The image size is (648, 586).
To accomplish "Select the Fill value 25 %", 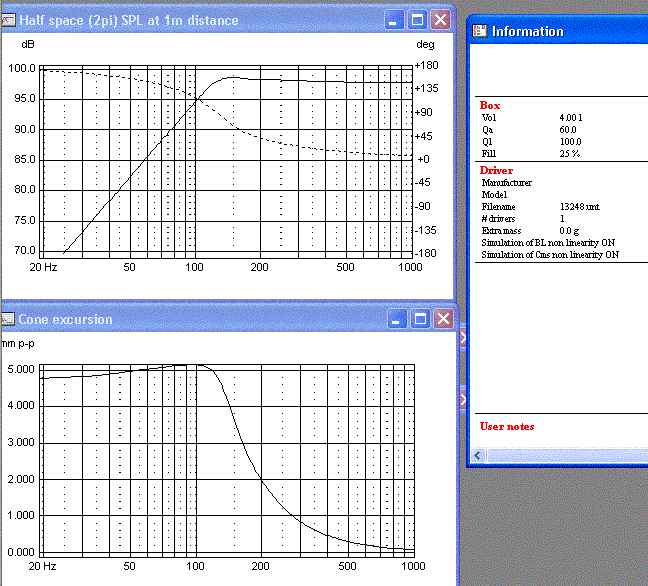I will [569, 154].
